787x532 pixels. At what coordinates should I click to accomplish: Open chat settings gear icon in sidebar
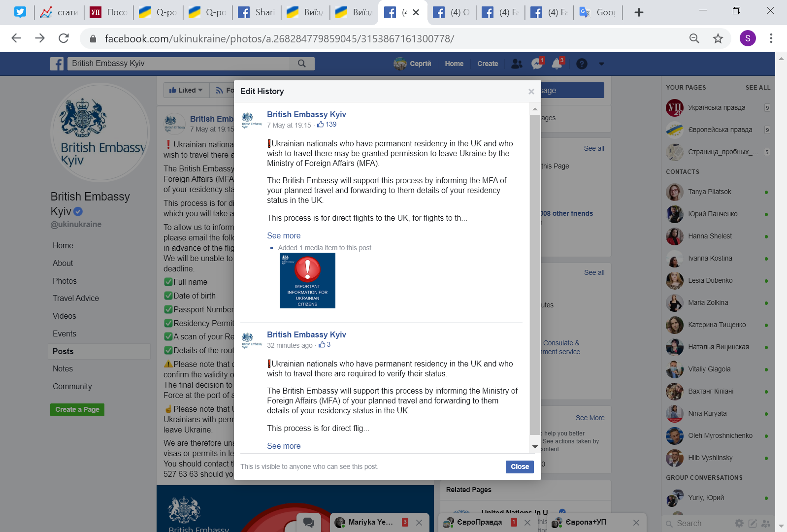(x=739, y=523)
